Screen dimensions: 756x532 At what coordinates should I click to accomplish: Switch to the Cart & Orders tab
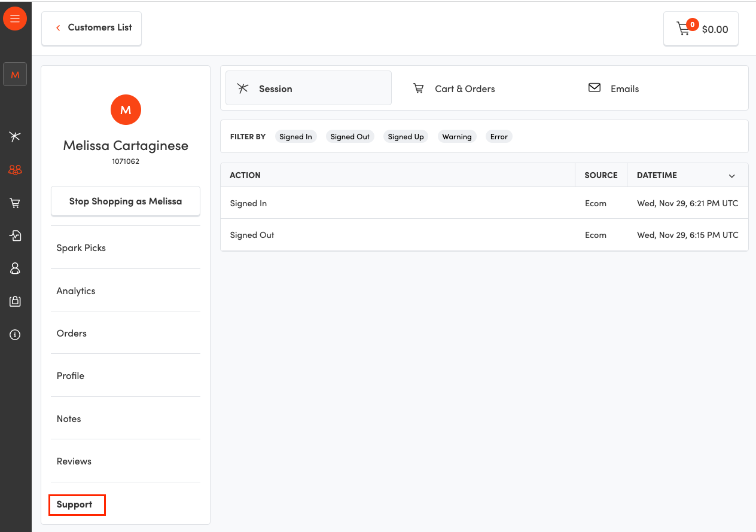455,88
